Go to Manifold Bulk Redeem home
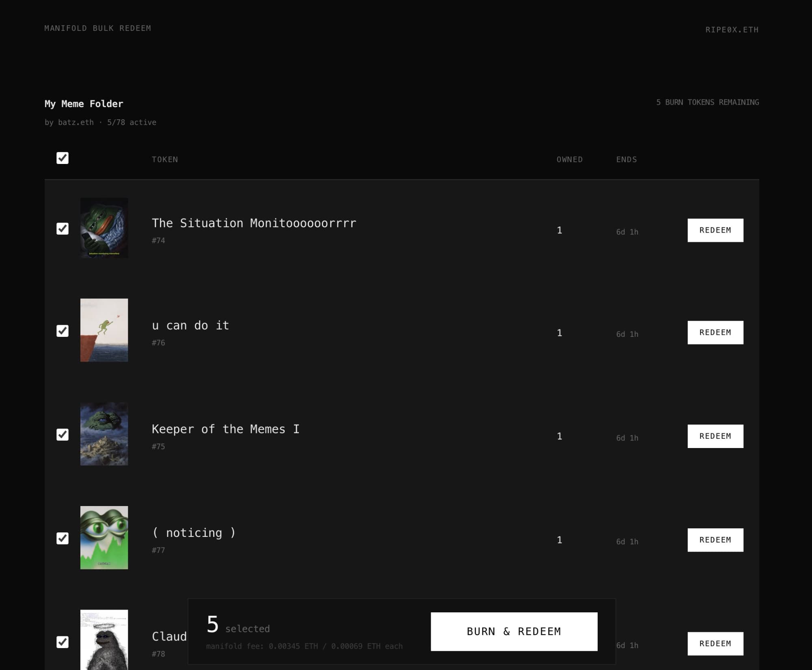This screenshot has width=812, height=670. [97, 28]
